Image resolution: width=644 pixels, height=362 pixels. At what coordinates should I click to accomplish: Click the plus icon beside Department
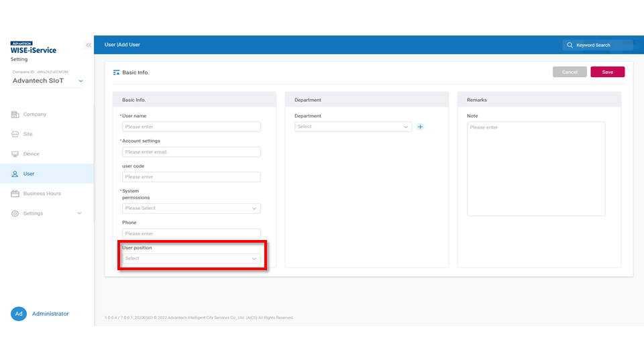[421, 127]
